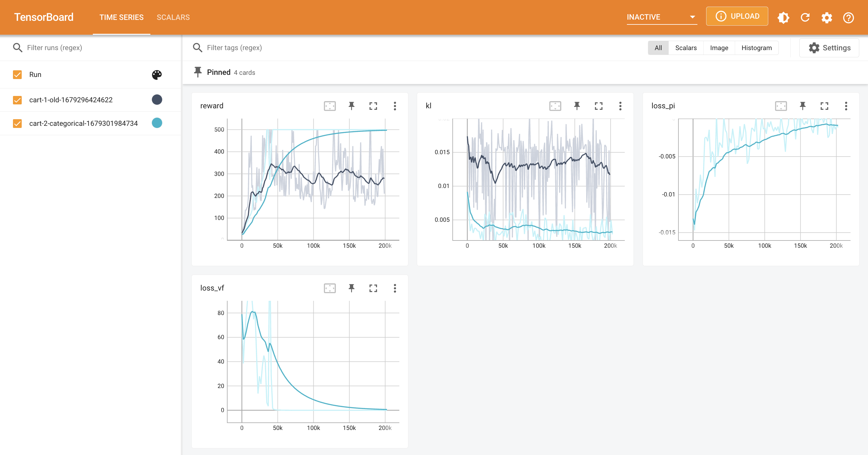Switch to the SCALARS tab
The image size is (868, 455).
(173, 17)
